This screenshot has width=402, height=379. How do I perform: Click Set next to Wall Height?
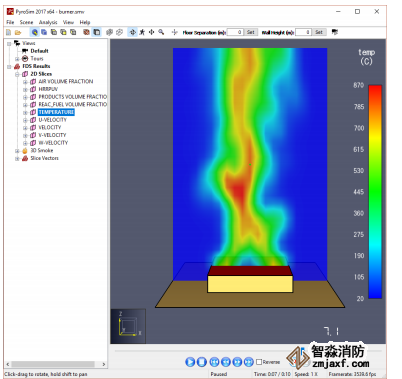pyautogui.click(x=319, y=32)
